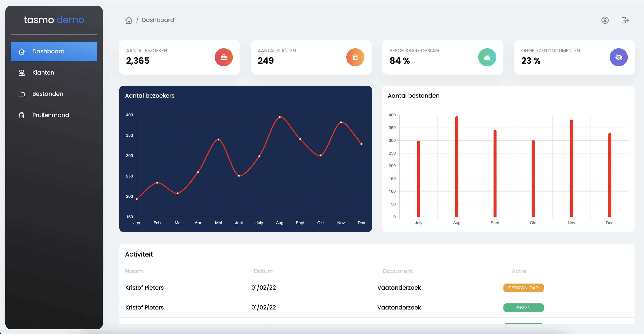Screen dimensions: 644x334
Task: Click the tasmo demo logo
Action: click(54, 20)
